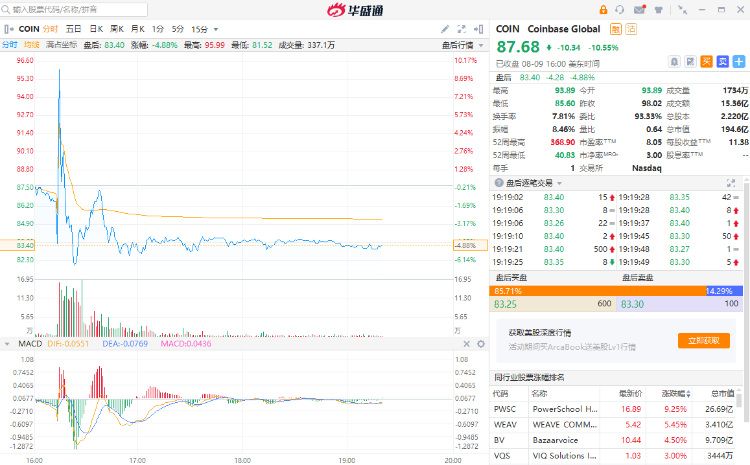Click the 83.40 current price marker on left axis
Screen dimensions: 750x465
pos(17,245)
